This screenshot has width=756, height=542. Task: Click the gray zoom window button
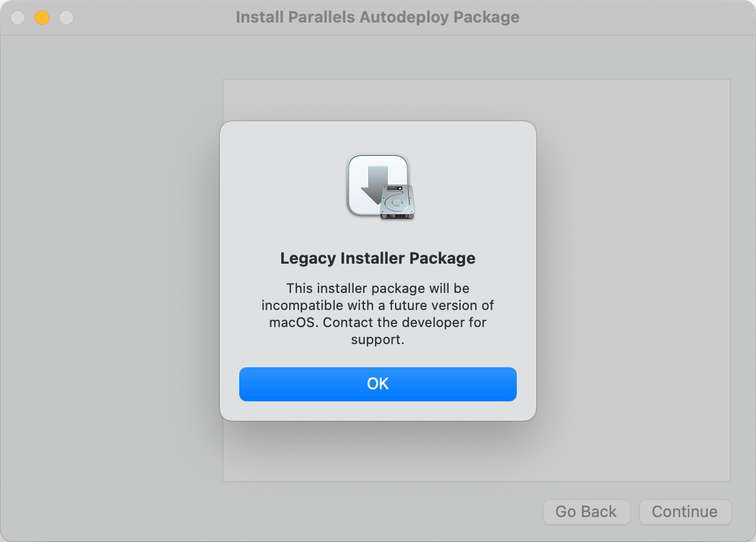(66, 18)
